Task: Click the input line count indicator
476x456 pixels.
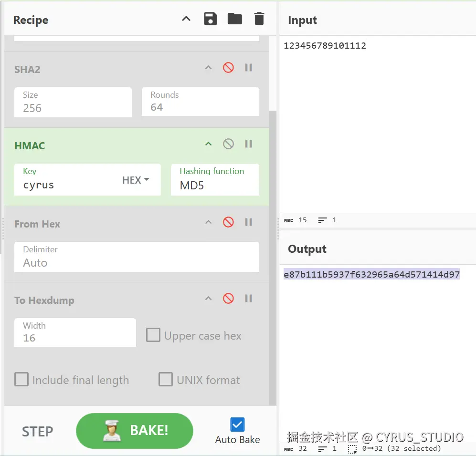Action: click(327, 220)
